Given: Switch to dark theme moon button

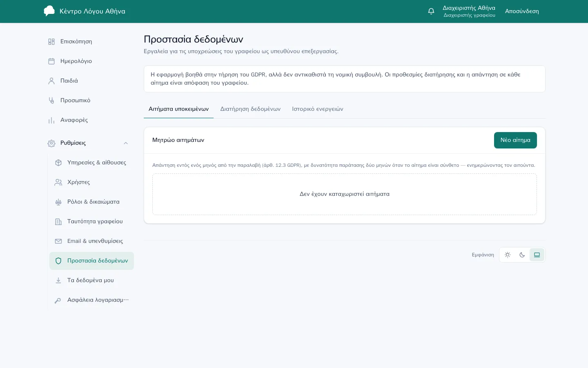Looking at the screenshot, I should pyautogui.click(x=522, y=255).
